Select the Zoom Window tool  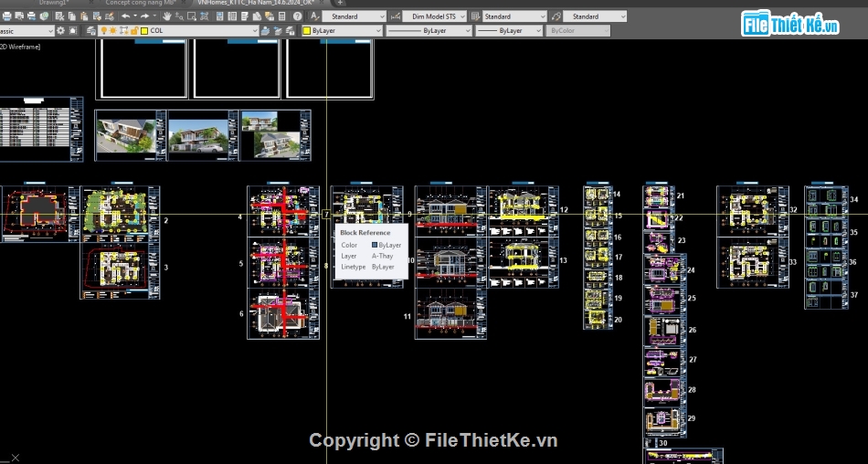192,16
